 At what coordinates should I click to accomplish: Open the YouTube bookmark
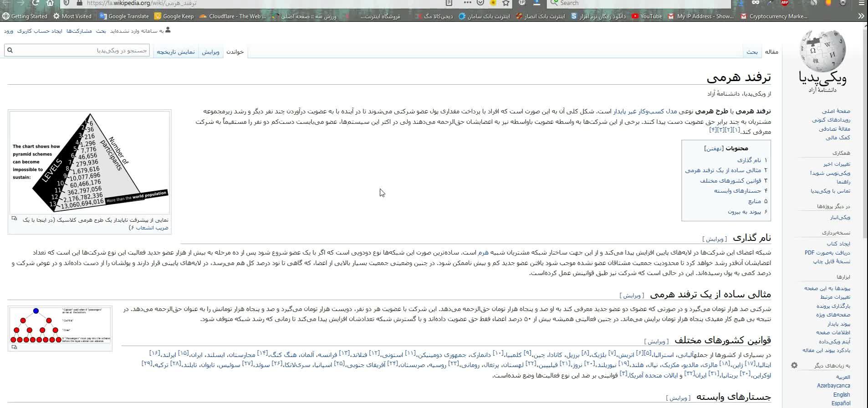tap(647, 16)
